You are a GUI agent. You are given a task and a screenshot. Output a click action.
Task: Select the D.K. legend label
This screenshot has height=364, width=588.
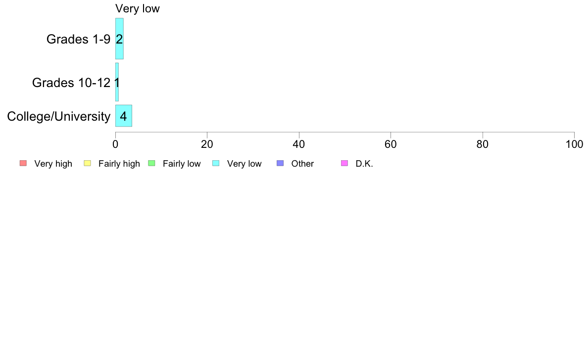364,164
